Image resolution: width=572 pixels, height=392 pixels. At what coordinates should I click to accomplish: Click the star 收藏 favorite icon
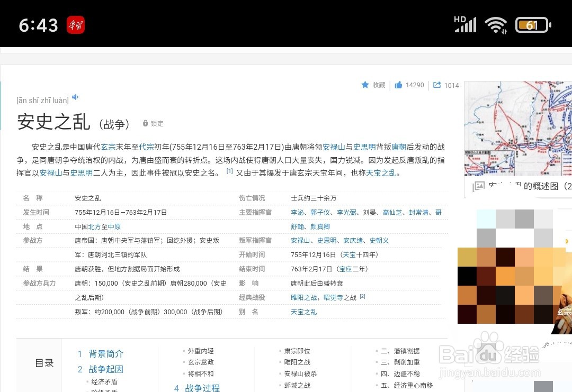click(x=365, y=85)
